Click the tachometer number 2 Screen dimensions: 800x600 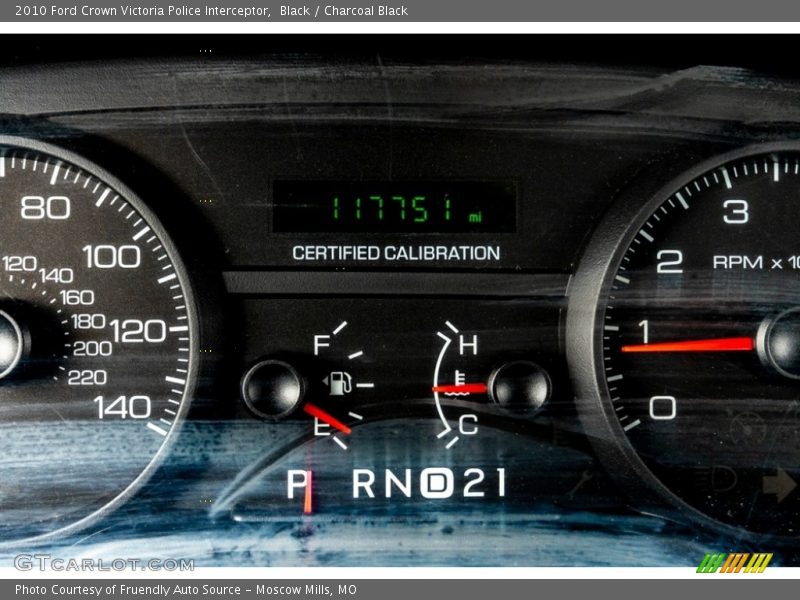click(669, 262)
